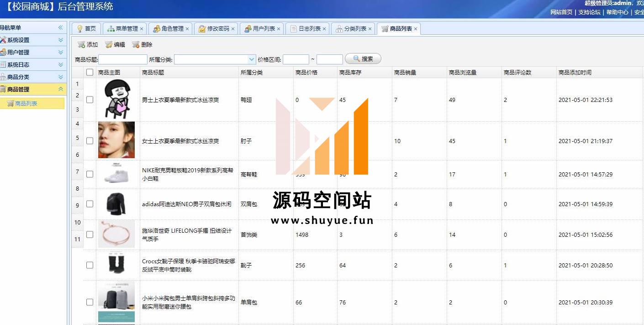Screen dimensions: 644x325
Task: Check the NIKE耐克男鞋 row checkbox
Action: click(90, 174)
